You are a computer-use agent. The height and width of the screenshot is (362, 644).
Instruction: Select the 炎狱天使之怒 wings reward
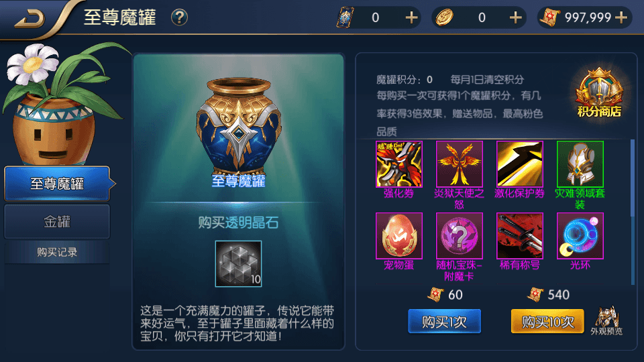459,164
